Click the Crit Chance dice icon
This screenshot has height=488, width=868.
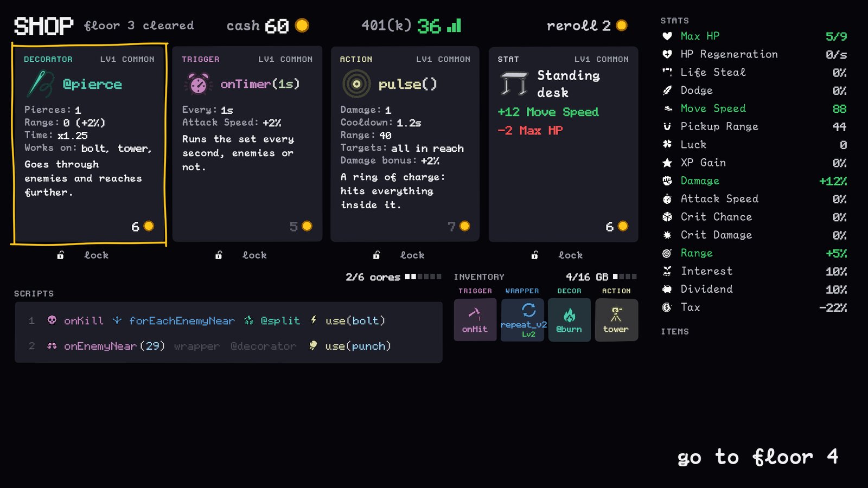coord(667,217)
